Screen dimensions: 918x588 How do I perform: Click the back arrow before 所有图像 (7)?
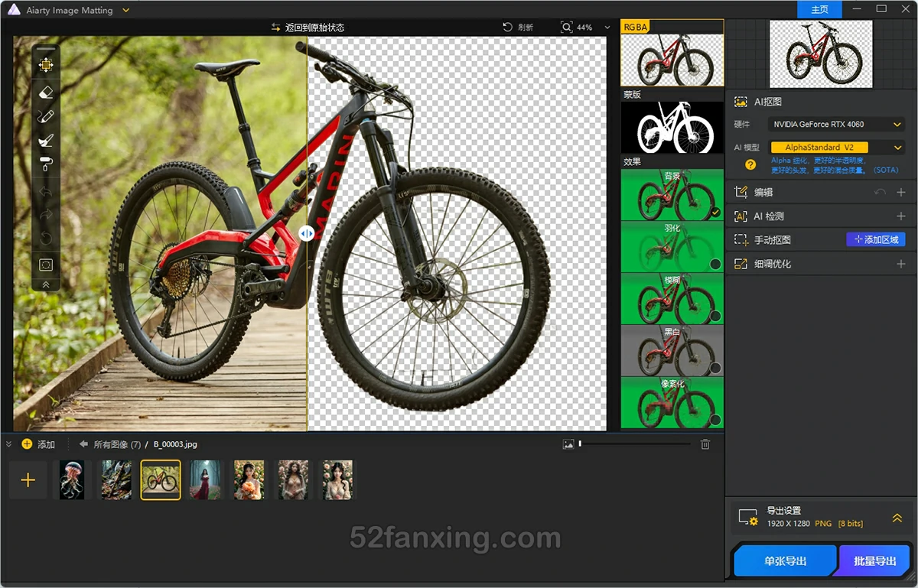click(x=83, y=443)
